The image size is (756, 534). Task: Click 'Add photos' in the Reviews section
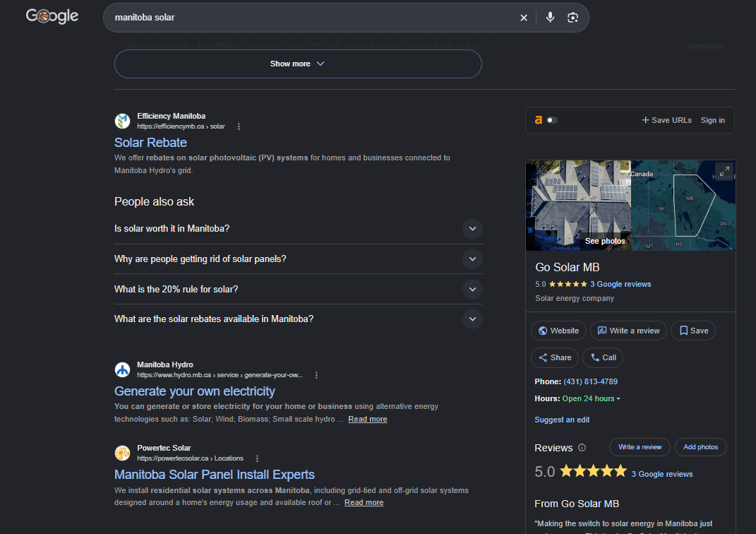click(x=700, y=447)
